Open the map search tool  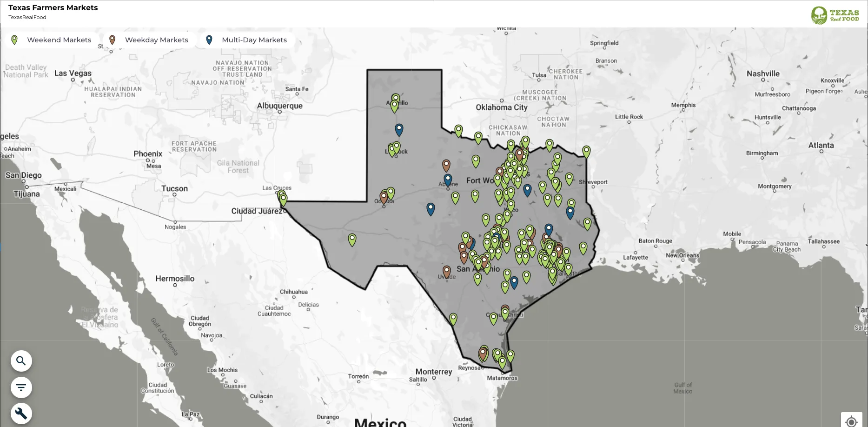(x=21, y=360)
